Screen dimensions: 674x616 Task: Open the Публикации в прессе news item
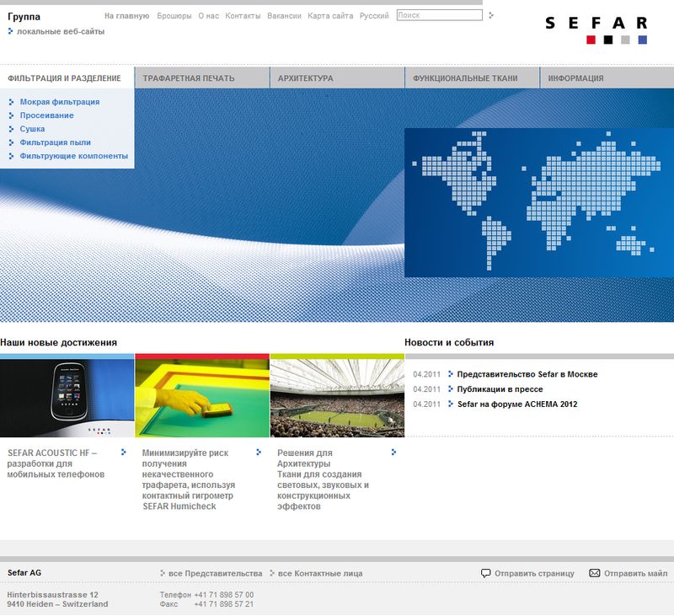(500, 389)
